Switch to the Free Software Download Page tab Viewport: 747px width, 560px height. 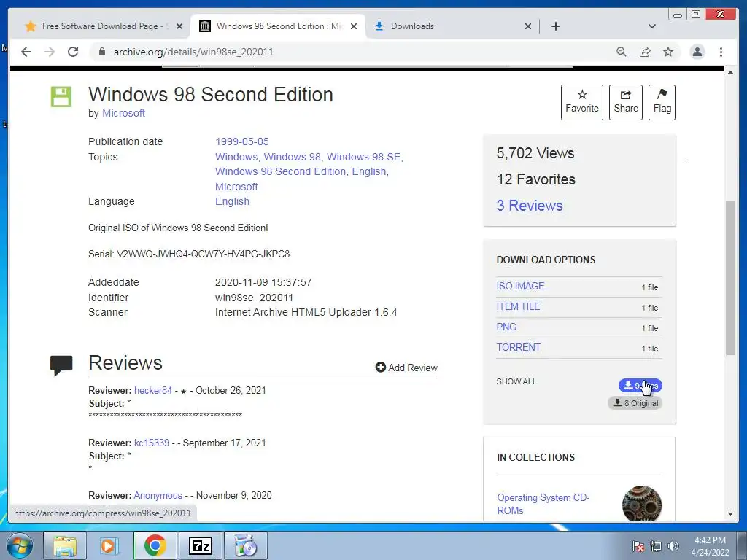[x=102, y=26]
